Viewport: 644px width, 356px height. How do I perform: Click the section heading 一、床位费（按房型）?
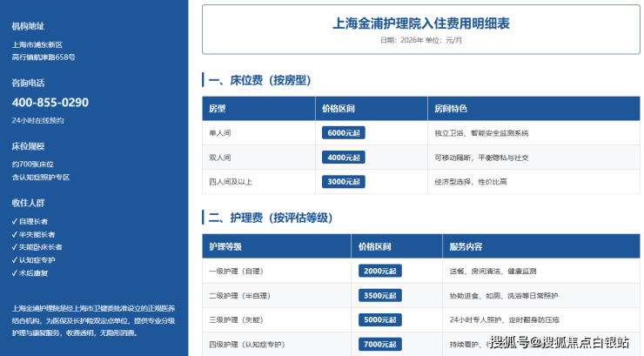pos(259,80)
